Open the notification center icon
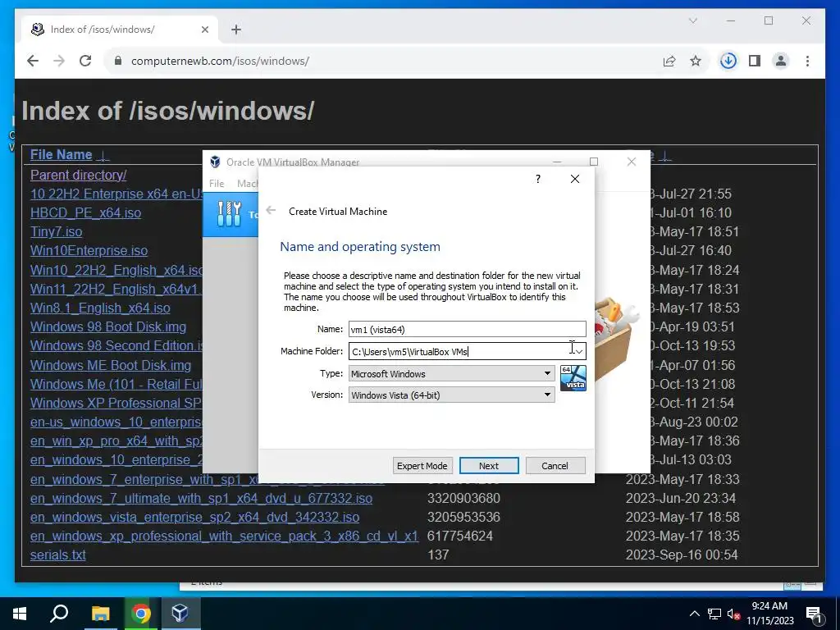This screenshot has height=630, width=840. click(x=815, y=614)
